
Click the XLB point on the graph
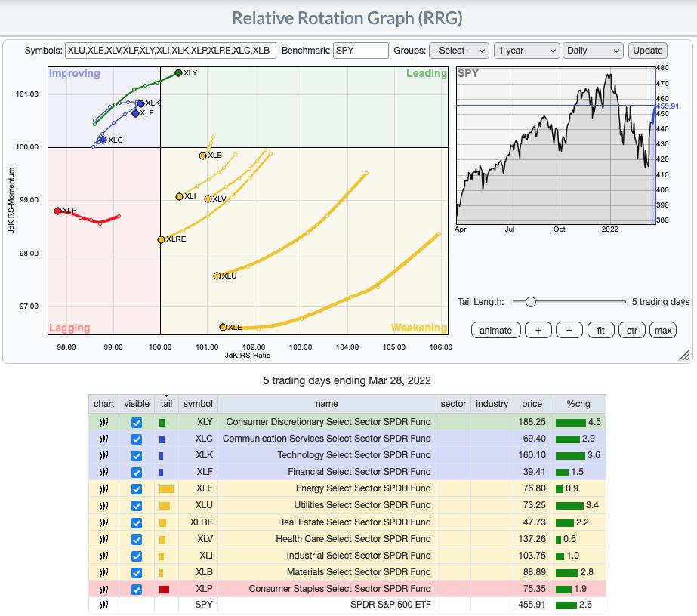[x=202, y=156]
